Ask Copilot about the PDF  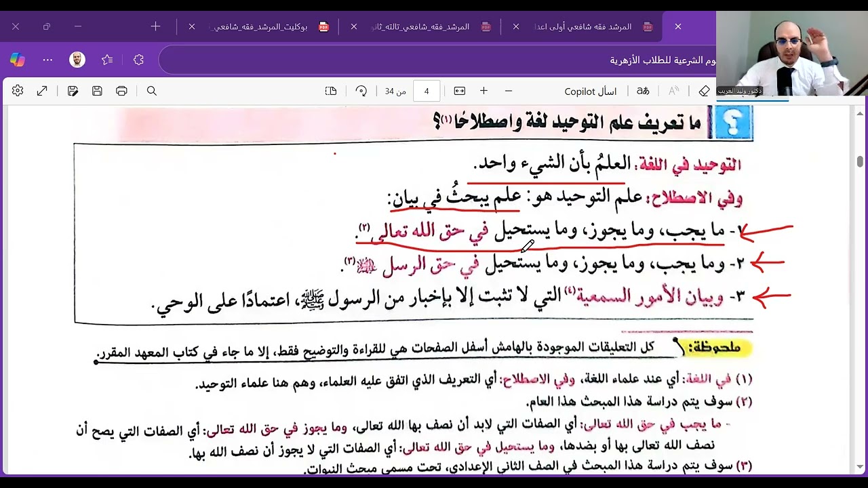pos(590,91)
